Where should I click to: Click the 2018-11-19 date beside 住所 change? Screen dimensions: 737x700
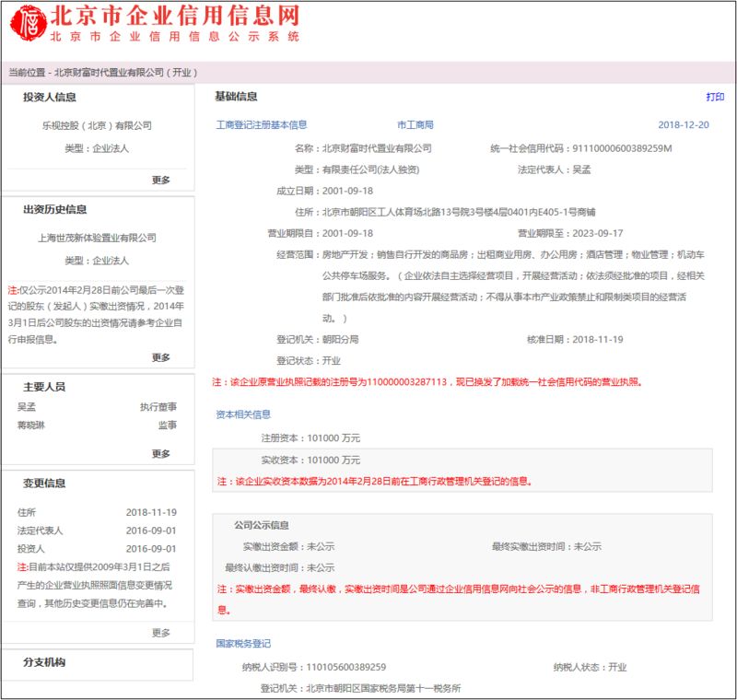coord(151,512)
